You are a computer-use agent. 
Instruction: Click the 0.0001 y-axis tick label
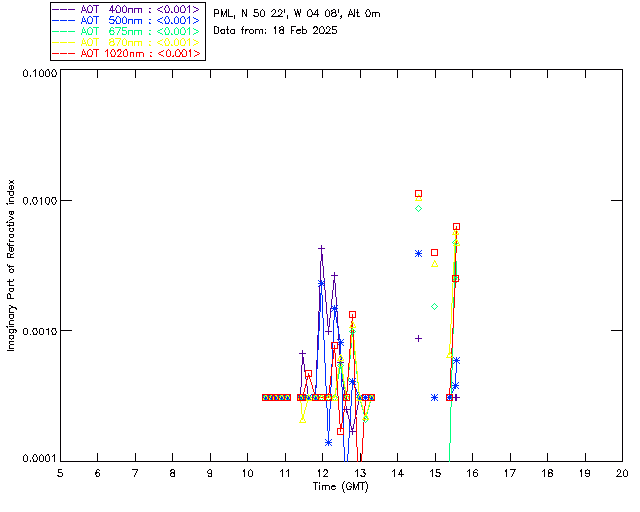[39, 459]
